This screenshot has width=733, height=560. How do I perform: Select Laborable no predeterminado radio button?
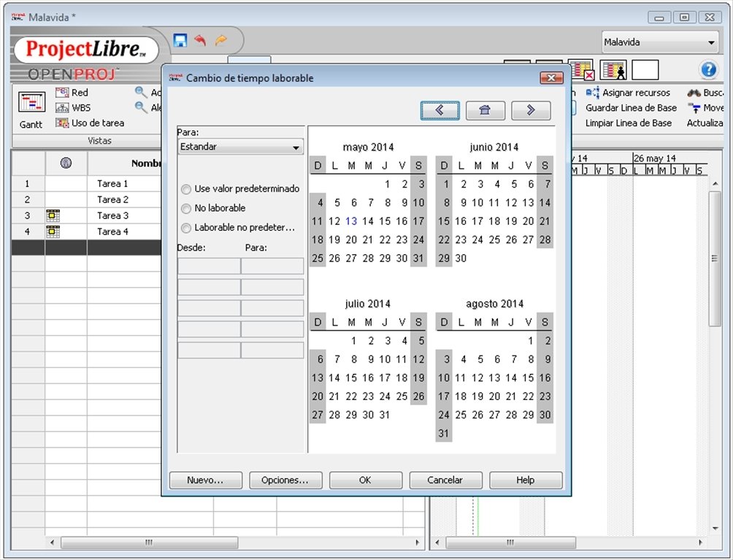click(186, 228)
